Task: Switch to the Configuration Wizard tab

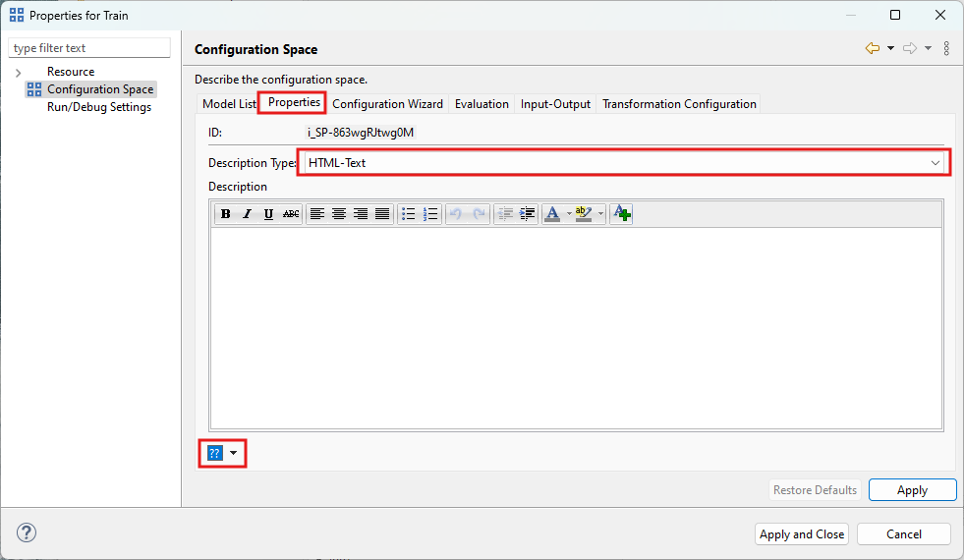Action: tap(387, 104)
